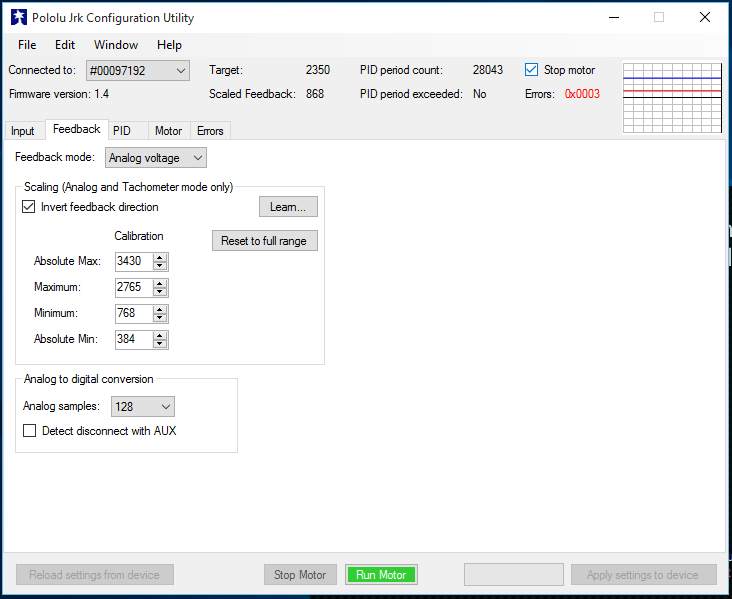Image resolution: width=732 pixels, height=599 pixels.
Task: Click the Absolute Min value field
Action: (x=134, y=339)
